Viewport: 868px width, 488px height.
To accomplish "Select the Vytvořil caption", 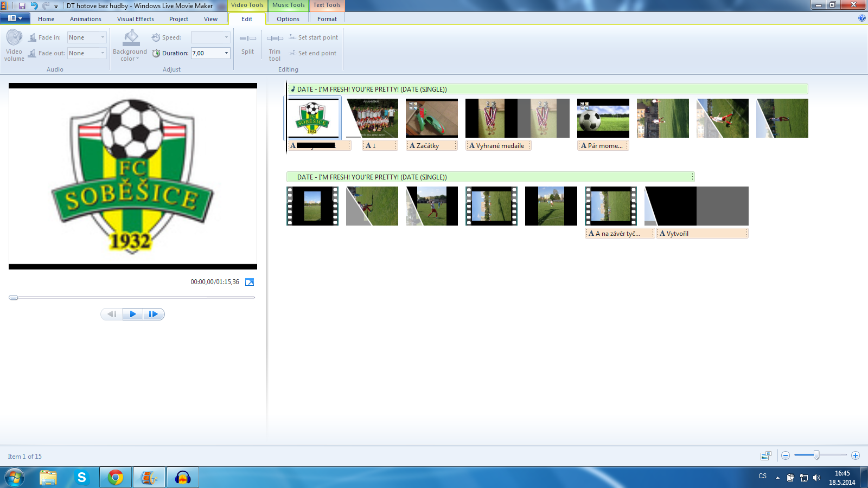I will click(702, 233).
